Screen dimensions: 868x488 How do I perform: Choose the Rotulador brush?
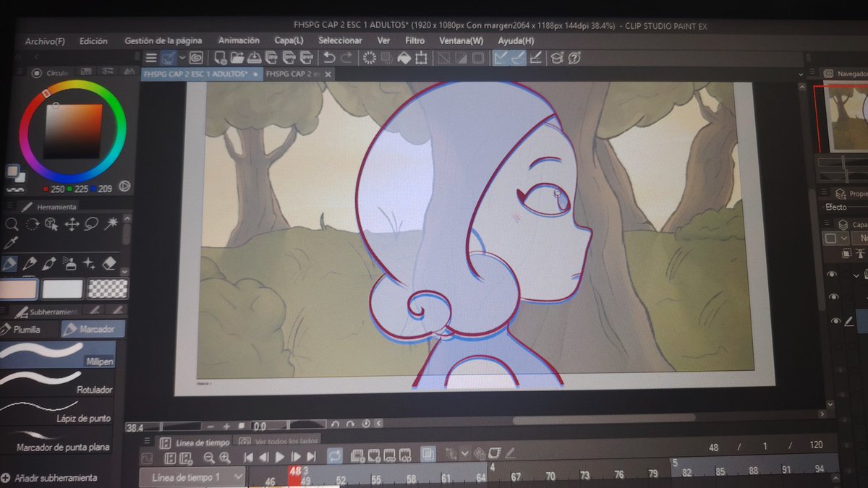tap(58, 382)
